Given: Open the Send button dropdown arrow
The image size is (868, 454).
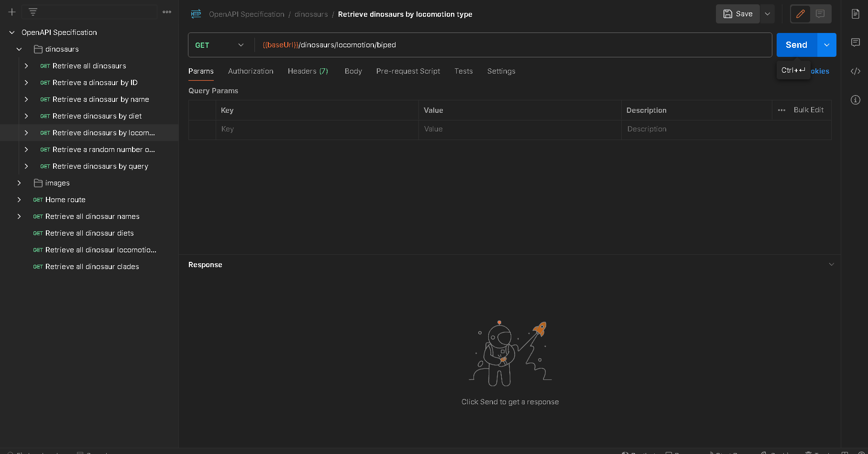Looking at the screenshot, I should [x=827, y=45].
